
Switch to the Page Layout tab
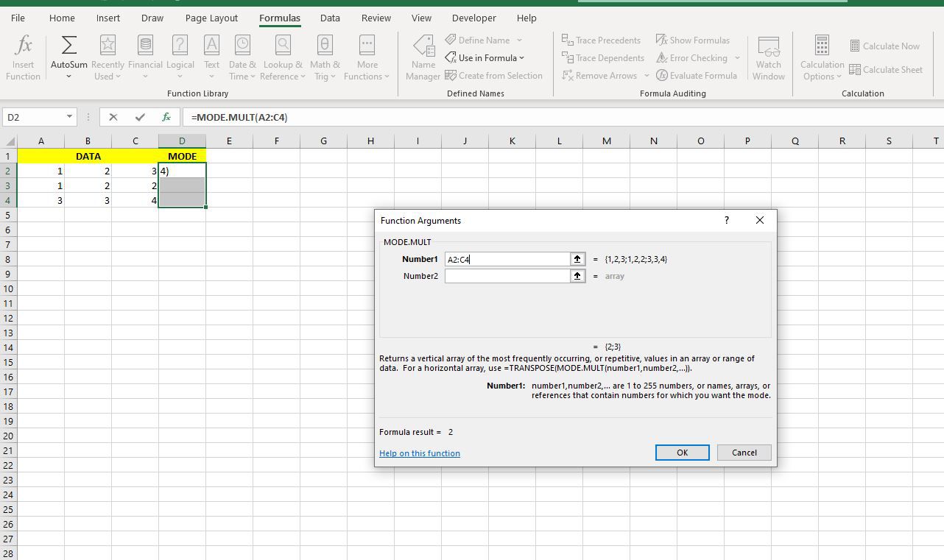(x=211, y=18)
